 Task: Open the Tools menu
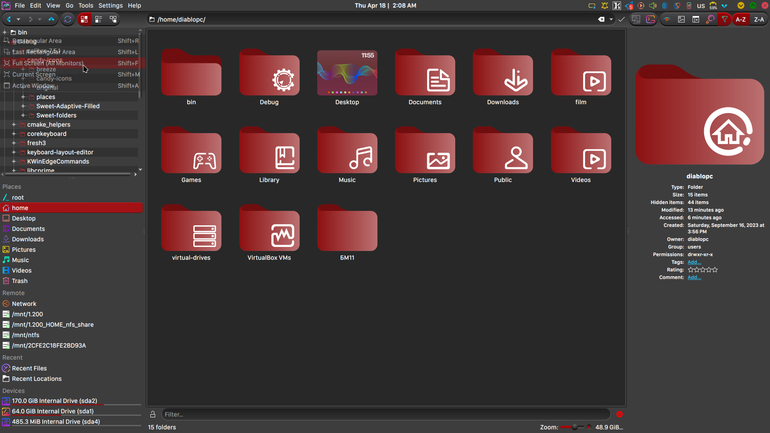tap(85, 5)
